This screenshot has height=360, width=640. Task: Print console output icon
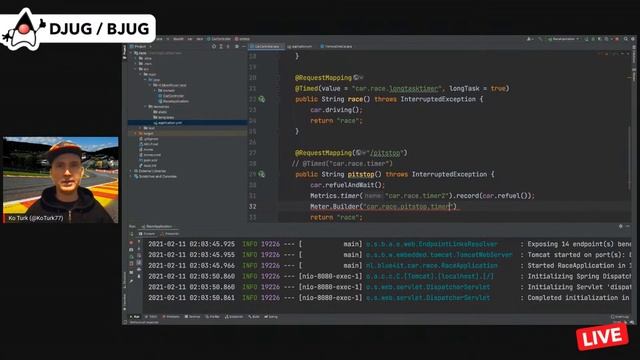(x=139, y=269)
